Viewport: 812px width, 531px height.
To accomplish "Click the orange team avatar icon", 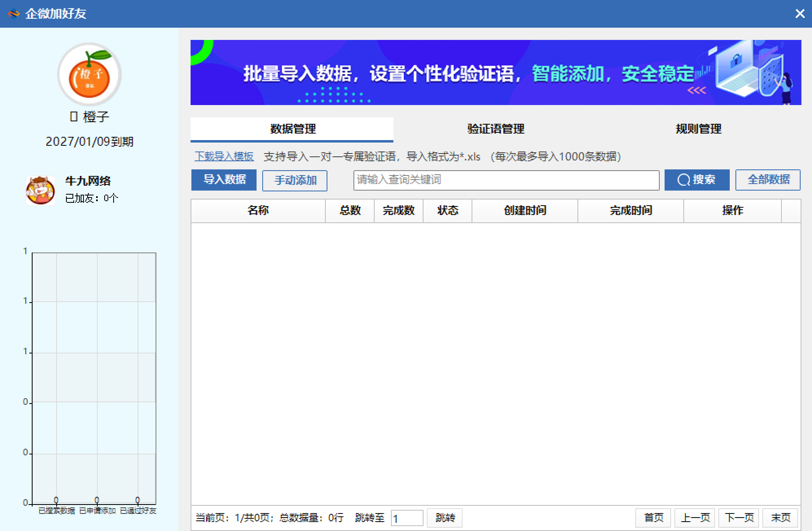I will coord(89,75).
